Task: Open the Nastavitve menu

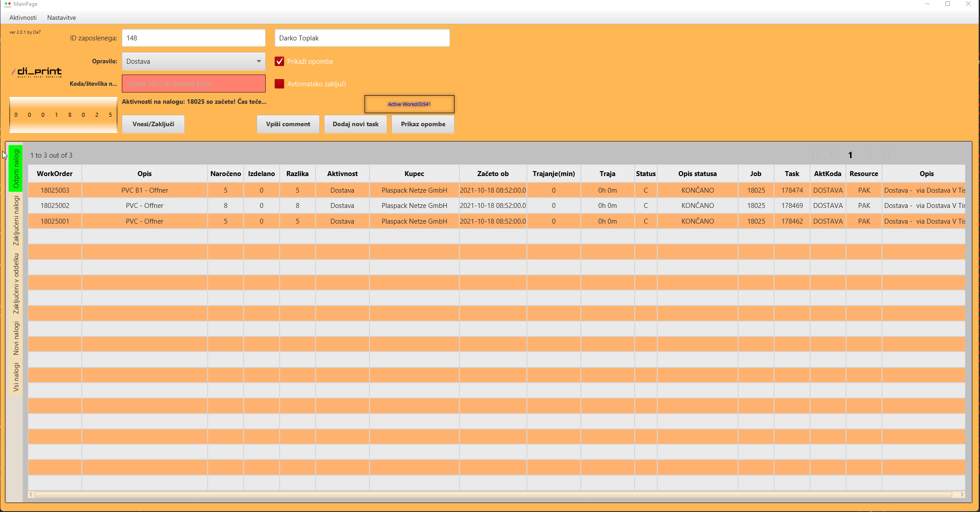Action: pos(62,18)
